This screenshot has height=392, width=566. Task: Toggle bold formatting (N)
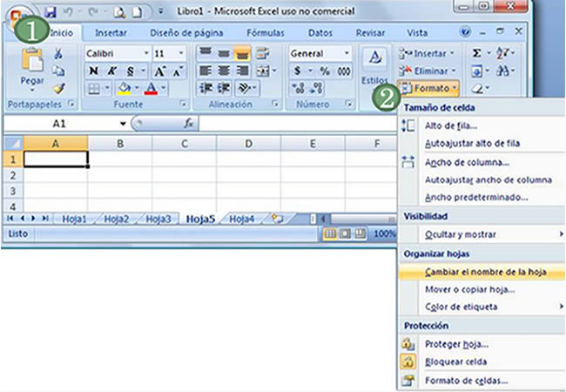point(93,71)
